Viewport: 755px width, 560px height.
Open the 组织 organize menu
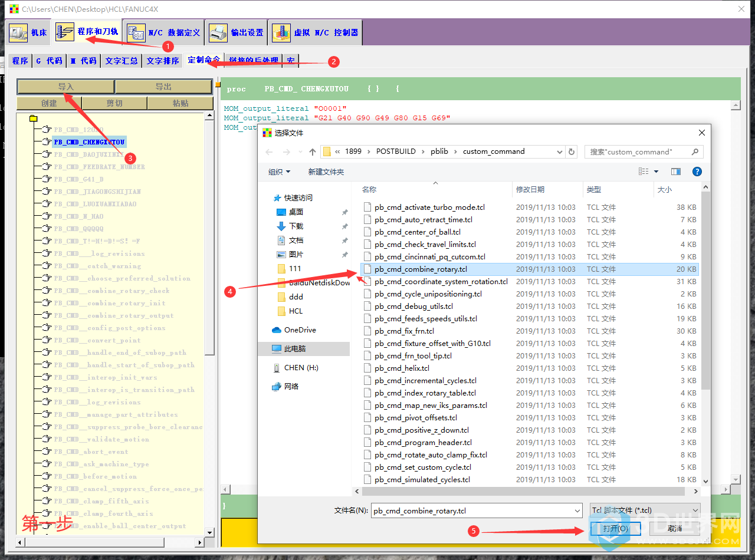(x=279, y=172)
